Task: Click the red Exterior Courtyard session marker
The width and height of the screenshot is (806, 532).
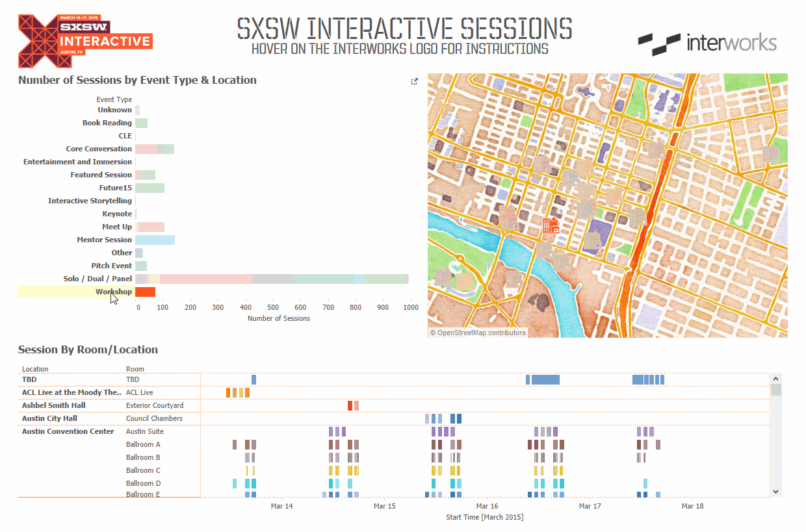Action: tap(350, 405)
